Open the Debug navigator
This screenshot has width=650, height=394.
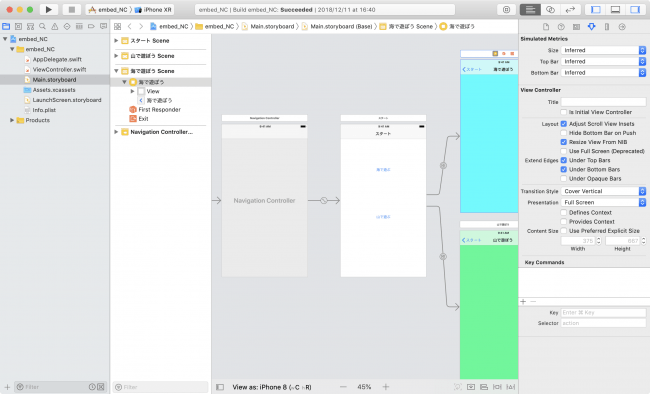79,27
